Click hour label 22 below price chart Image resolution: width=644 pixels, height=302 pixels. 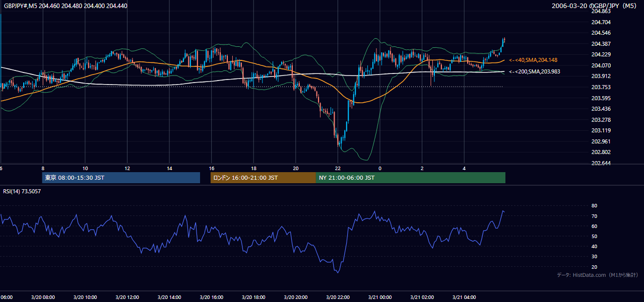tap(338, 169)
